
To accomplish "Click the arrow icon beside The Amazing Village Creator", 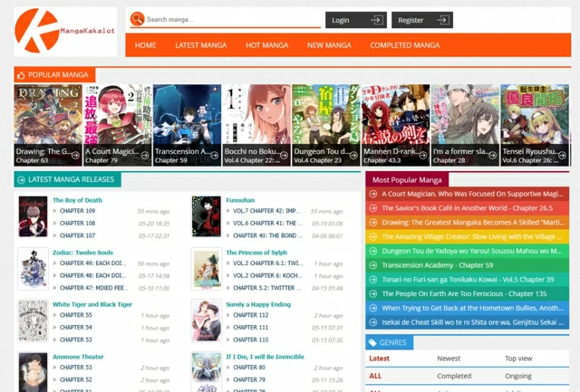I will (374, 237).
